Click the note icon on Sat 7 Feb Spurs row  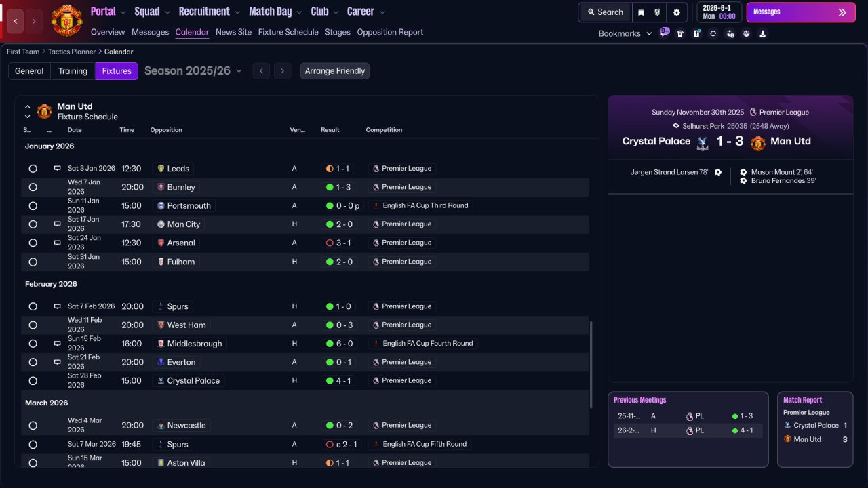(58, 306)
